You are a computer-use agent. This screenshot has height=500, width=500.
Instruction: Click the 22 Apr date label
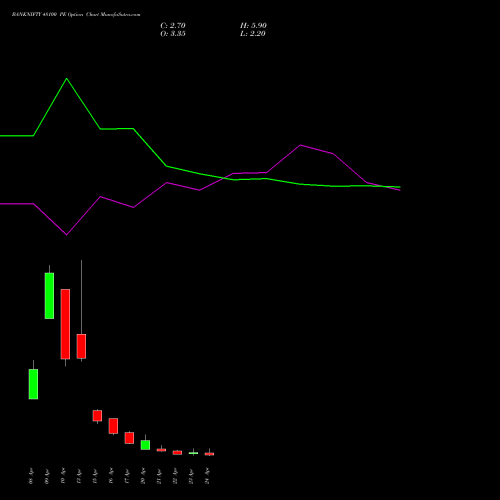click(x=175, y=476)
